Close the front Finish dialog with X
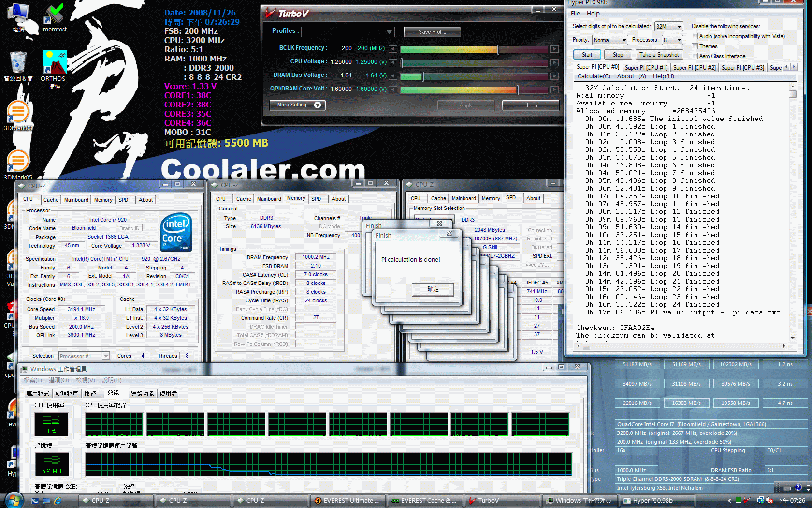 click(449, 233)
